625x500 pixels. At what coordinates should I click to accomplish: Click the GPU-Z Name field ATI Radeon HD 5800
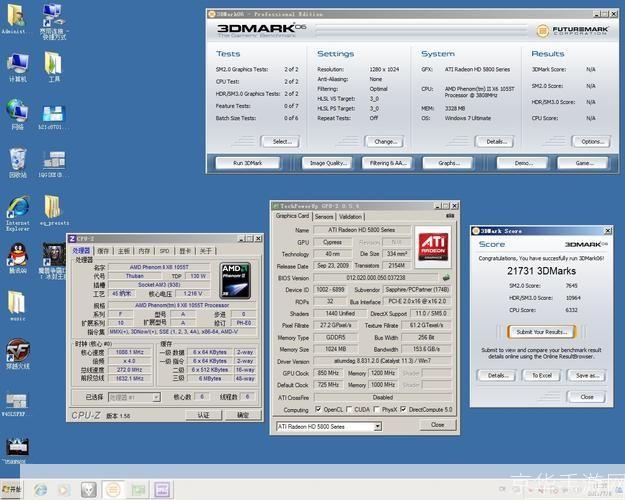click(362, 230)
